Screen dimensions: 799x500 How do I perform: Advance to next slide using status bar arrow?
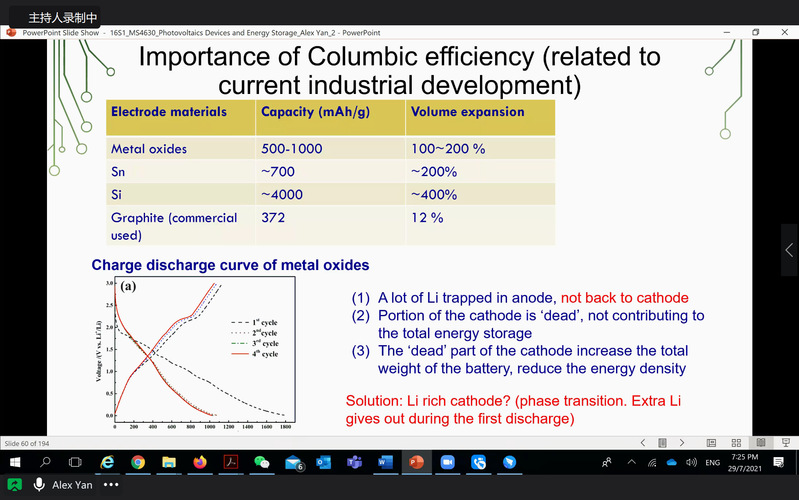tap(683, 442)
